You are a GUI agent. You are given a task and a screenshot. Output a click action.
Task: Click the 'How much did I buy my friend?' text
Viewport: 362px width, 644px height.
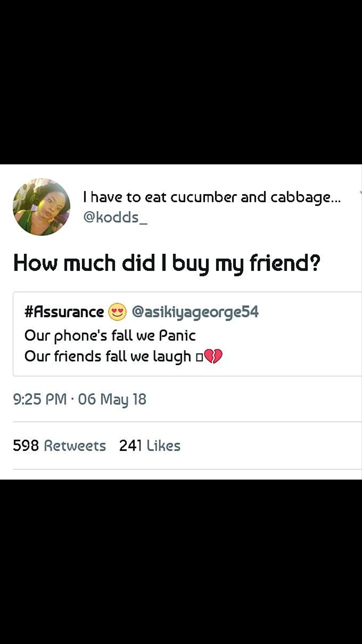click(167, 263)
